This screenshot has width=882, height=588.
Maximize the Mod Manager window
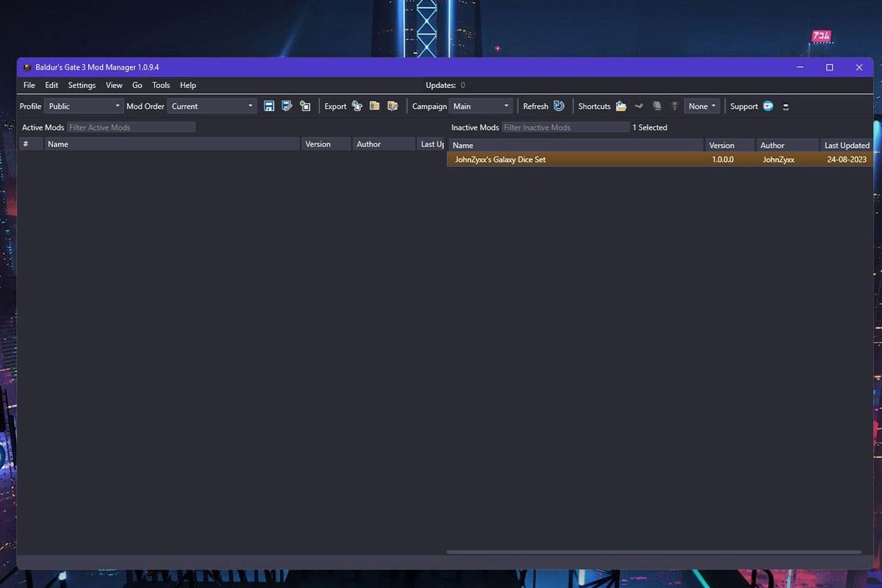(829, 67)
